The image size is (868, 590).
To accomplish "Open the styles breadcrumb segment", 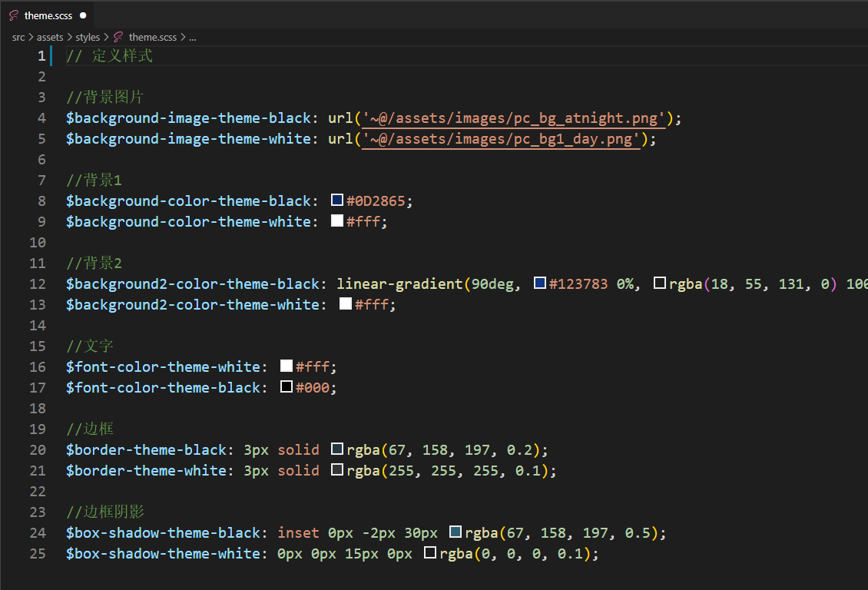I will pyautogui.click(x=88, y=37).
